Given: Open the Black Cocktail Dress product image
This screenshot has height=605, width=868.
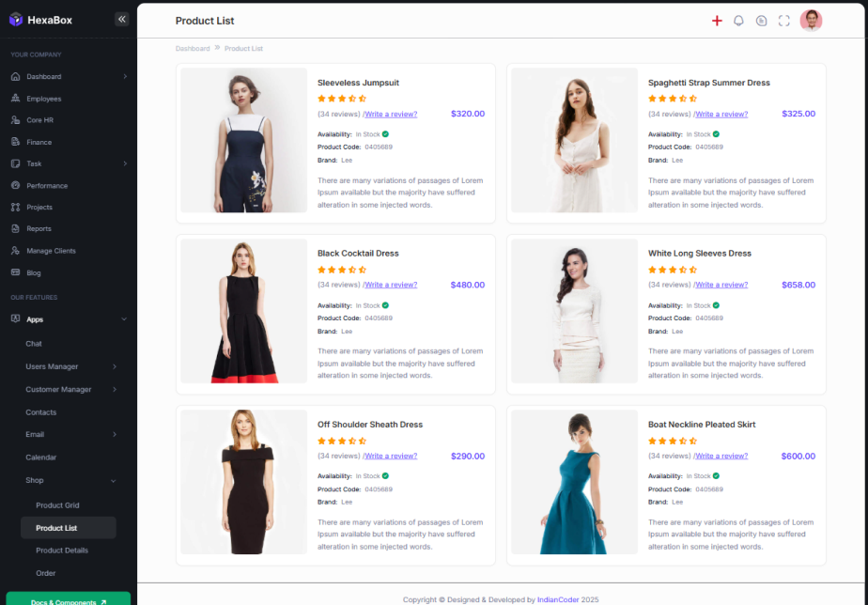Looking at the screenshot, I should (x=244, y=312).
